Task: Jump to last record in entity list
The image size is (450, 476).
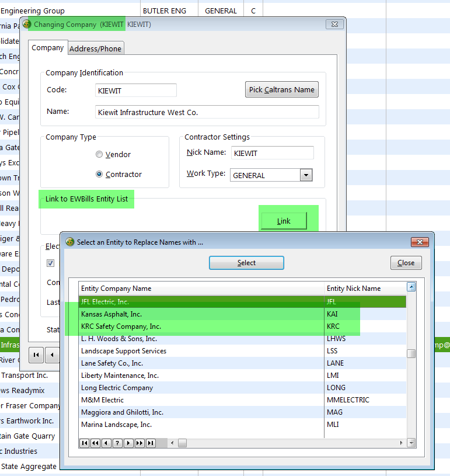Action: coord(151,443)
